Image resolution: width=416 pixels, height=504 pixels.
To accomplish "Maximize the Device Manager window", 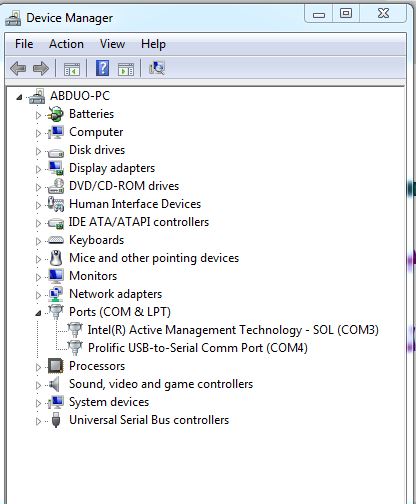I will coord(346,14).
